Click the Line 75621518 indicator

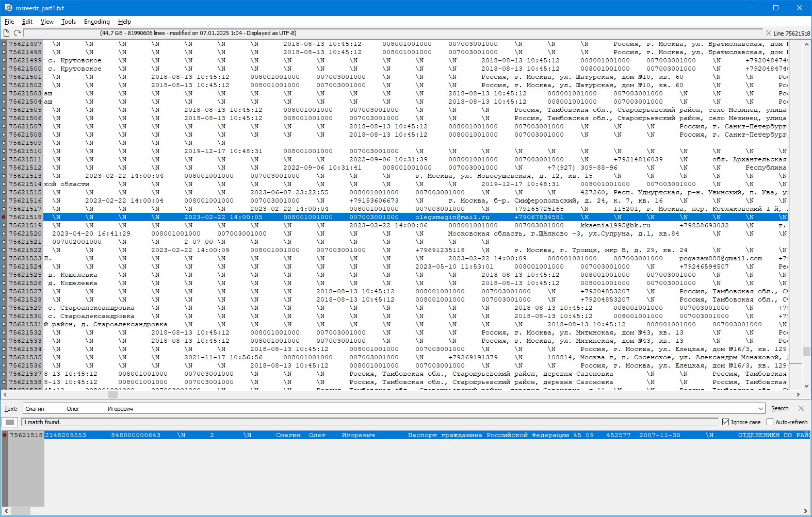click(x=791, y=34)
